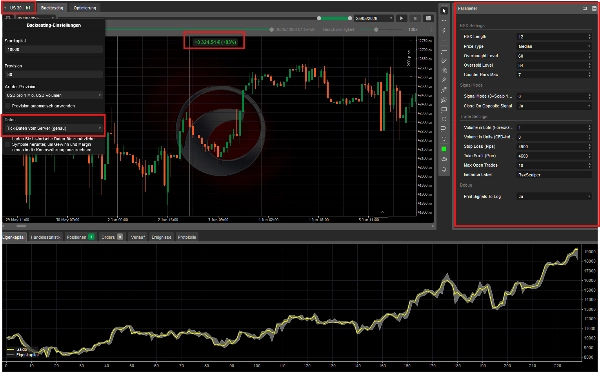
Task: Open the Price Type dropdown
Action: point(554,46)
